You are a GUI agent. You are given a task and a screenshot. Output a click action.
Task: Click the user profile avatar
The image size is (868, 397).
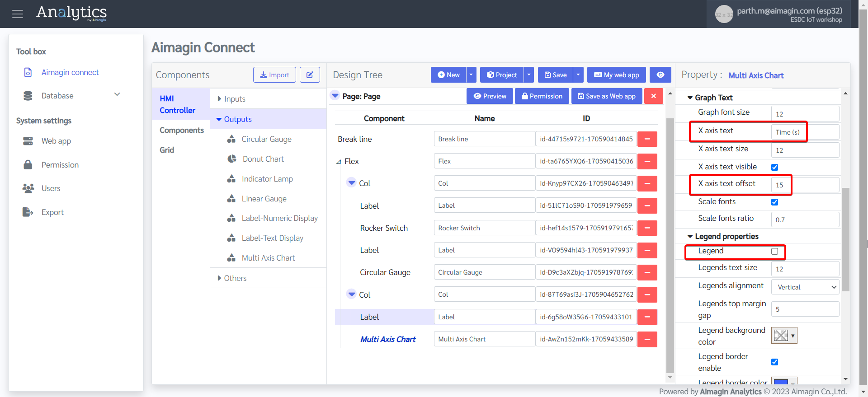click(x=724, y=14)
